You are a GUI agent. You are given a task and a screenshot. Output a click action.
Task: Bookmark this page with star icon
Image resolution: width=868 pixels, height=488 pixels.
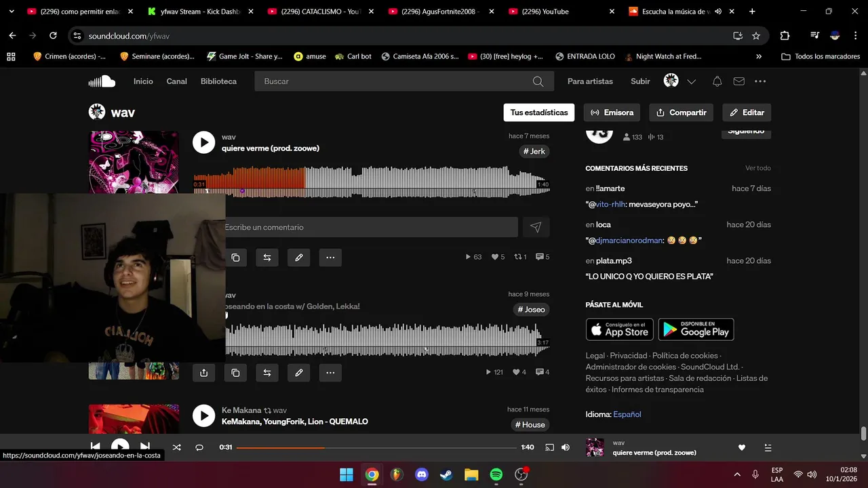[756, 36]
